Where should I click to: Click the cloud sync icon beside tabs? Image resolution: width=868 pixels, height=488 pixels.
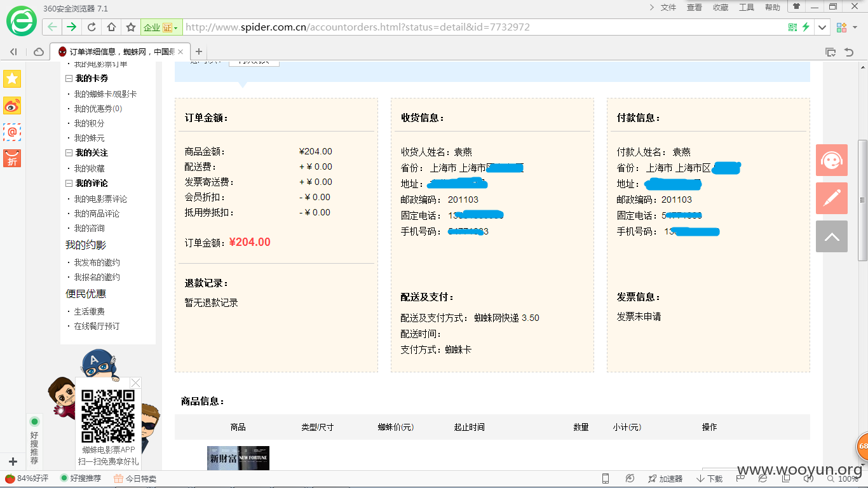coord(39,51)
